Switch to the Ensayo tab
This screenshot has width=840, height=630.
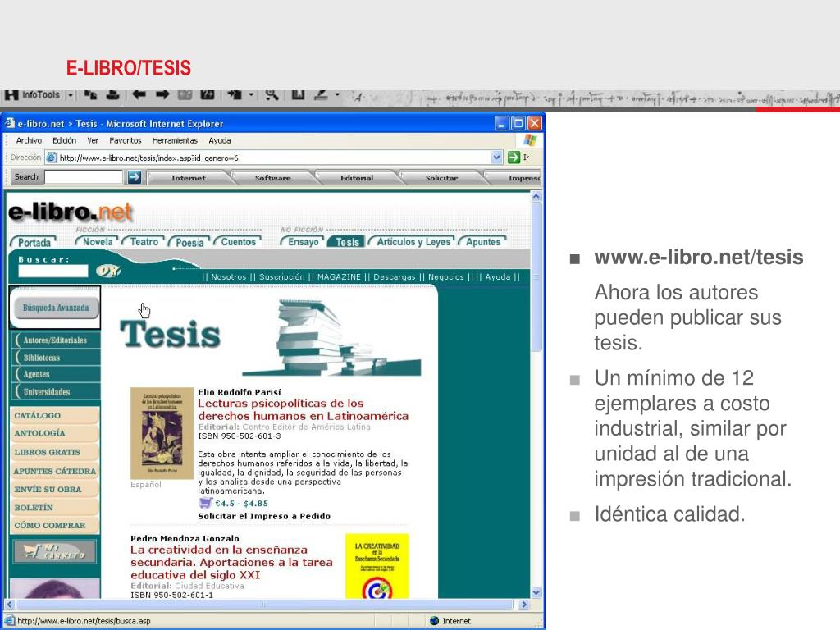pos(304,242)
